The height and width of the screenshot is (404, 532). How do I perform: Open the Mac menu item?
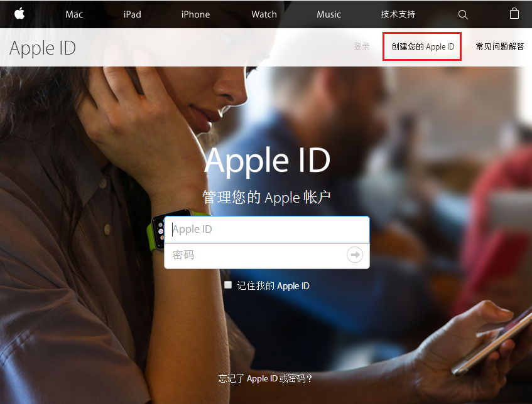(x=74, y=14)
